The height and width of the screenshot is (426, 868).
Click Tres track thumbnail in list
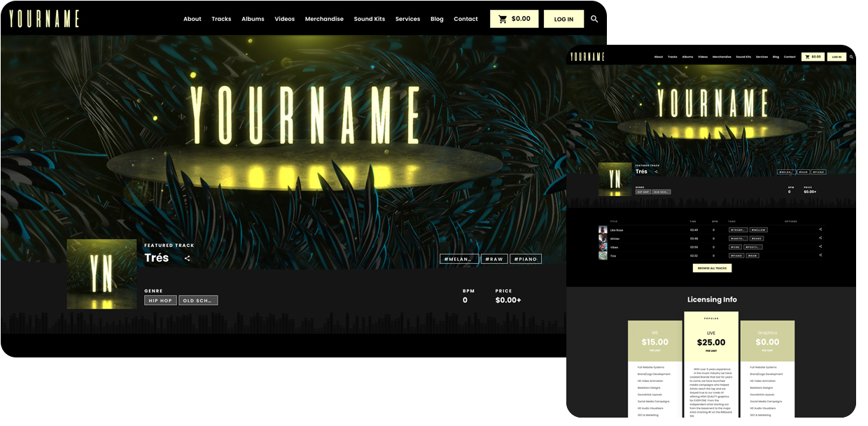pyautogui.click(x=603, y=255)
